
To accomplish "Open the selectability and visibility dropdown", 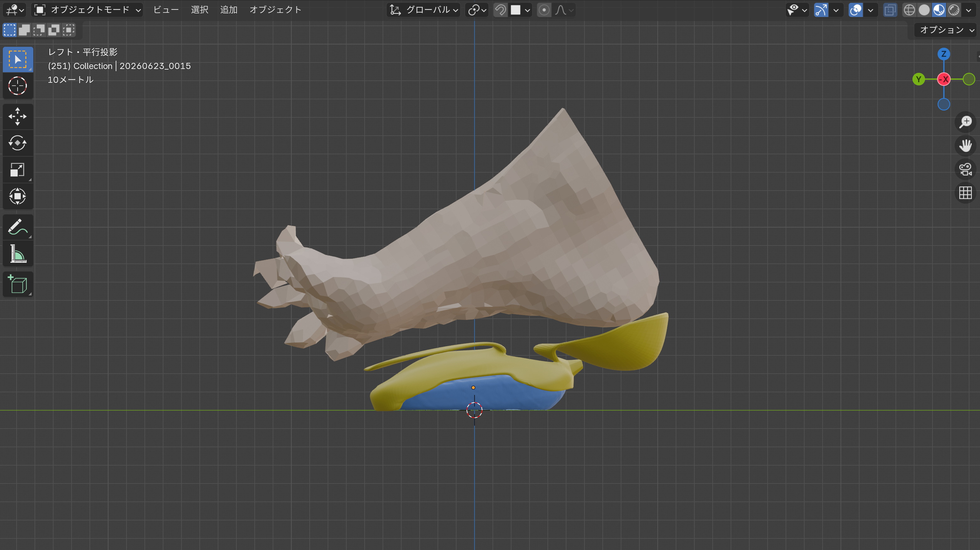I will click(x=798, y=10).
